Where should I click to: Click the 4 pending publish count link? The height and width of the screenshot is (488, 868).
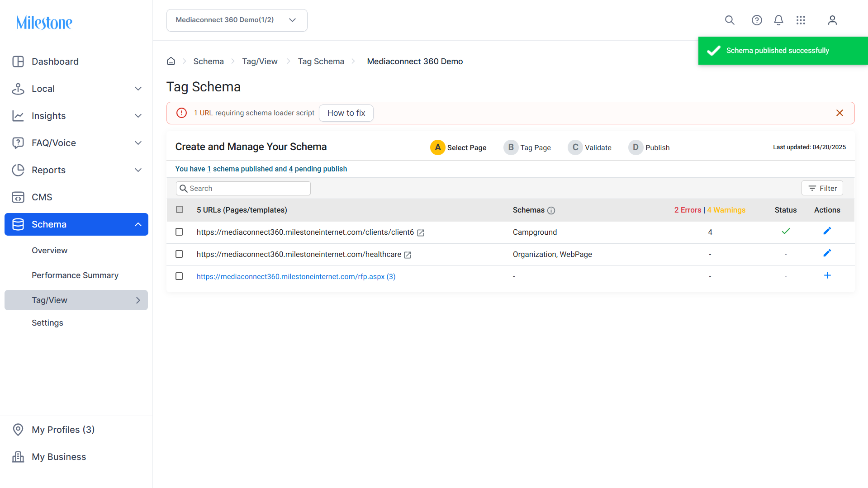(291, 169)
